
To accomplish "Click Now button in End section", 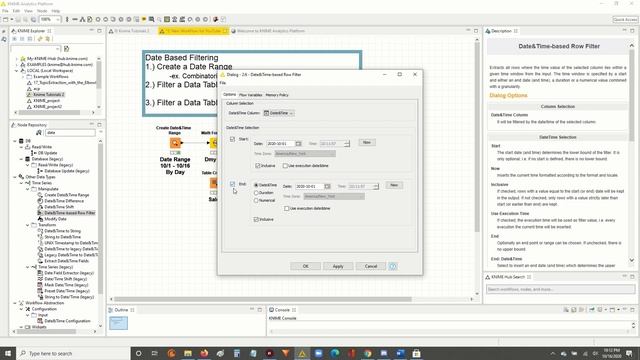I will [394, 185].
